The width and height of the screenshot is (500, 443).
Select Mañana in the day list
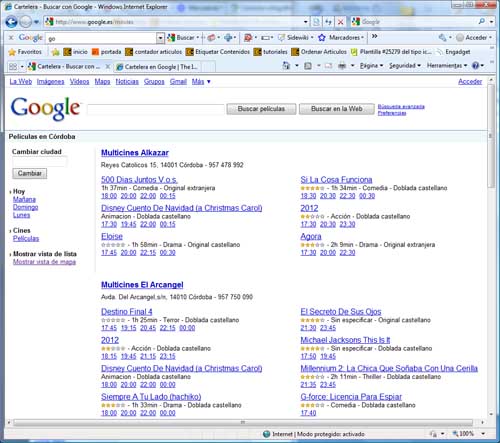click(24, 199)
